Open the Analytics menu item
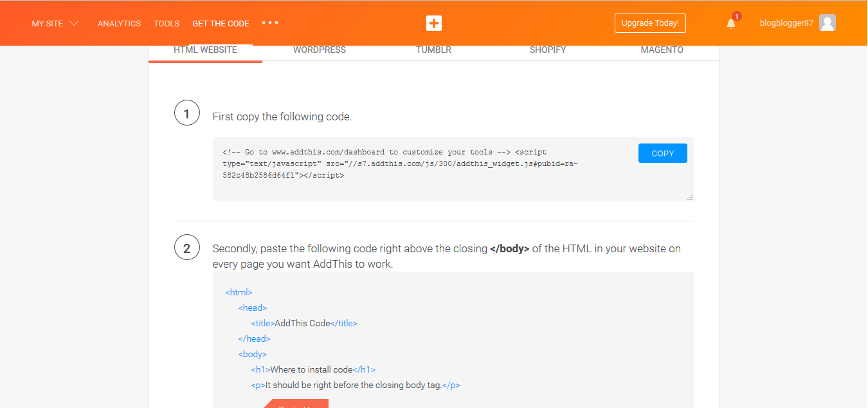 tap(119, 24)
